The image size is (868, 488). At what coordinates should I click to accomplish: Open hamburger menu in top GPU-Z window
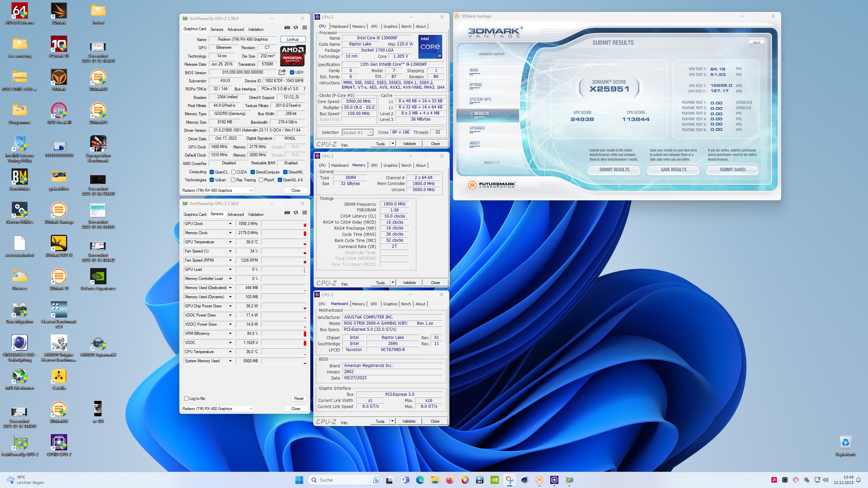coord(304,27)
